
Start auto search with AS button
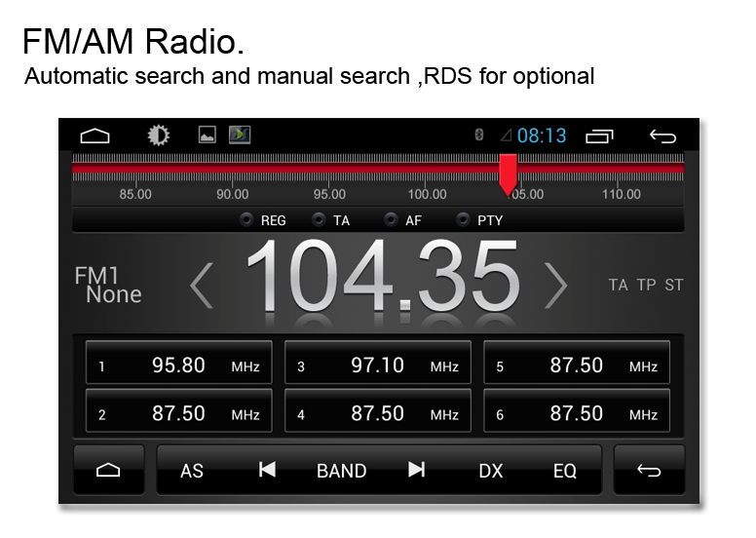192,471
